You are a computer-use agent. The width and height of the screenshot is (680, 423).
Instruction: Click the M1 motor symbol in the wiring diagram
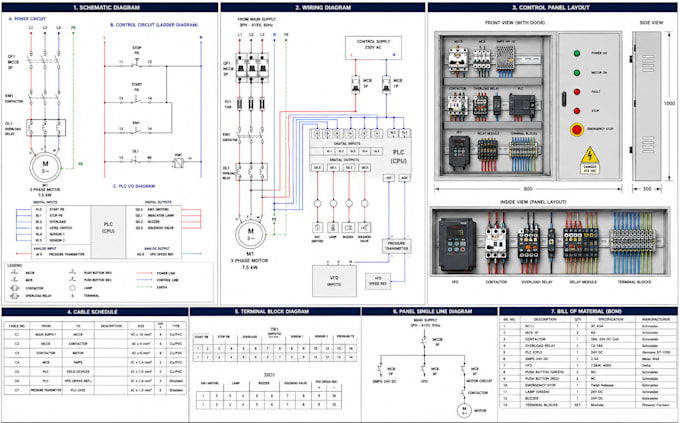pos(251,234)
